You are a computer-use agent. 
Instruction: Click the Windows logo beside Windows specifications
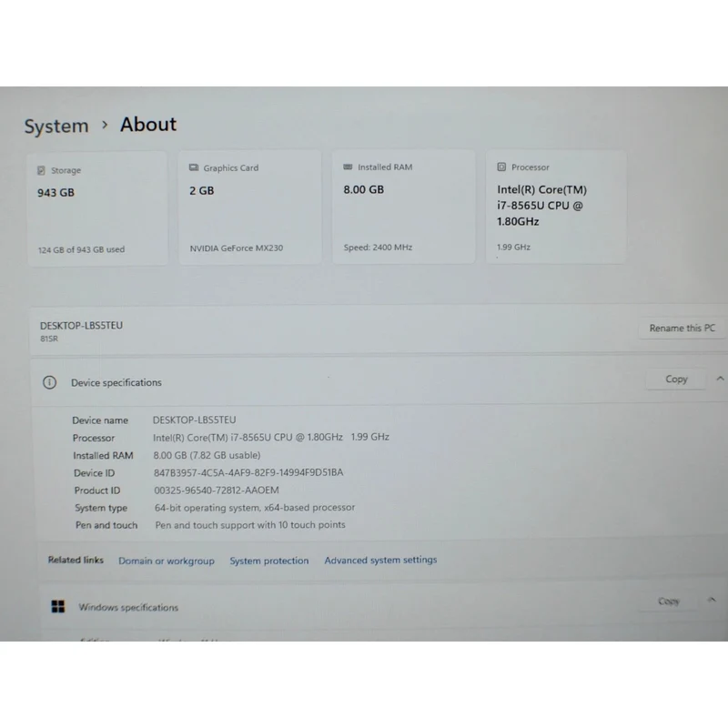tap(58, 606)
